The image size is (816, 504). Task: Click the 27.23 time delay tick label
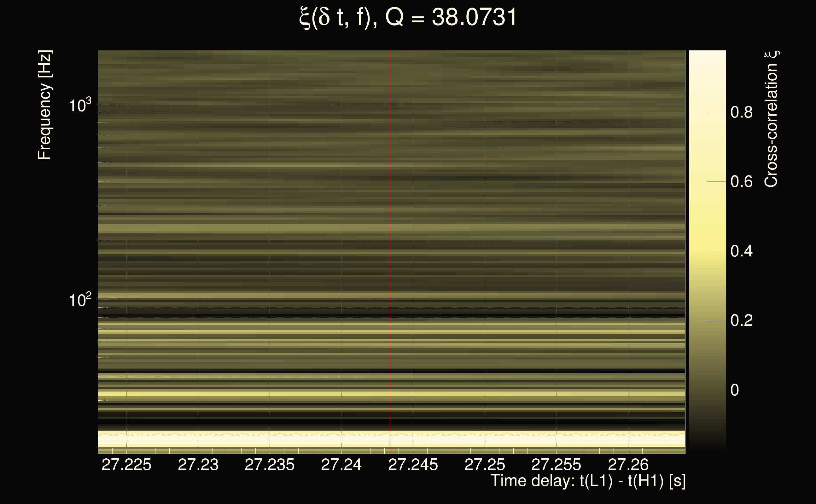198,465
